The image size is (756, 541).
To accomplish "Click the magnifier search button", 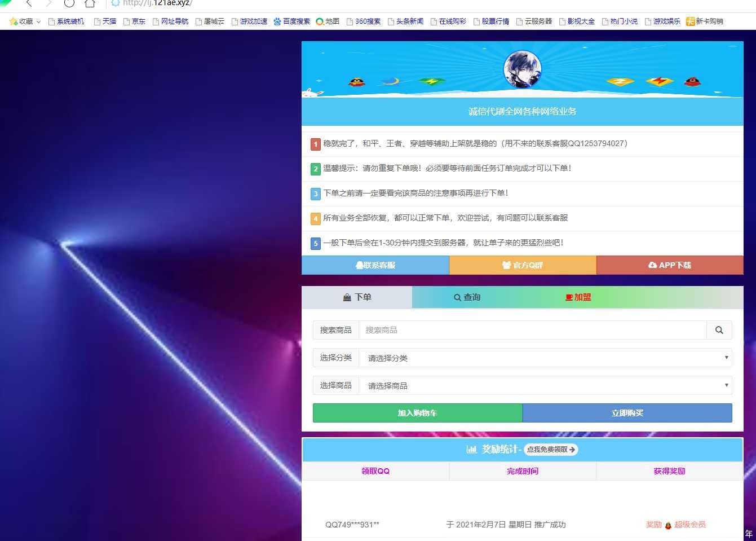I will 719,330.
